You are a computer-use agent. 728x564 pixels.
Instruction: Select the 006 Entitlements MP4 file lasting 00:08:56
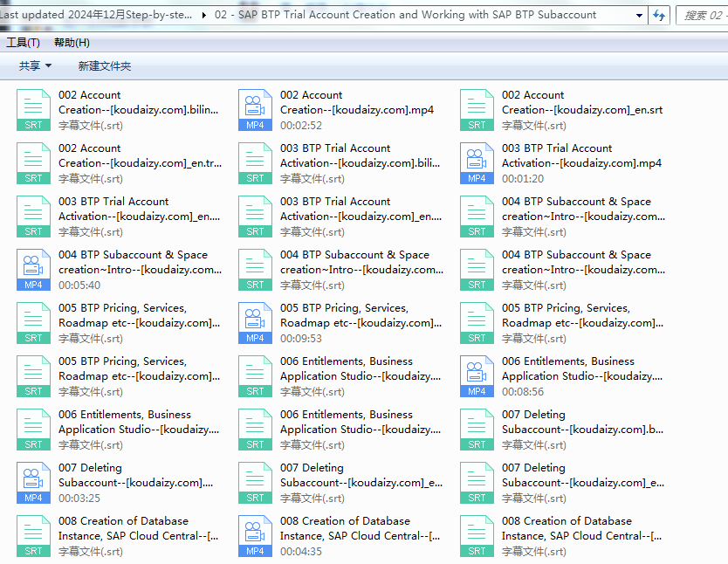pyautogui.click(x=477, y=376)
